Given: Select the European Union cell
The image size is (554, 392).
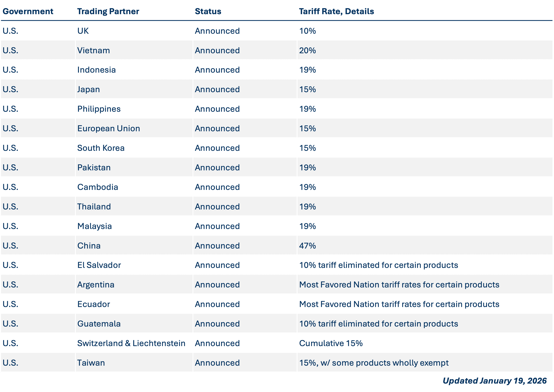Looking at the screenshot, I should pos(108,128).
